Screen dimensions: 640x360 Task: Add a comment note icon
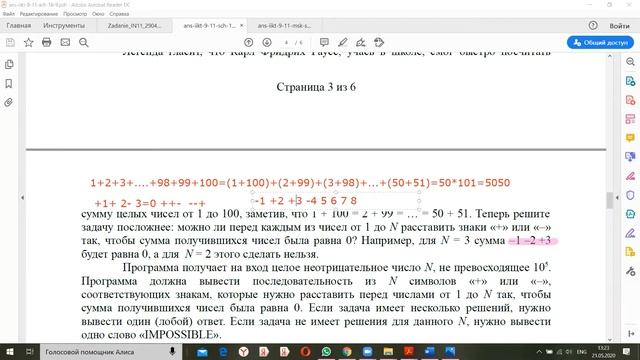324,42
